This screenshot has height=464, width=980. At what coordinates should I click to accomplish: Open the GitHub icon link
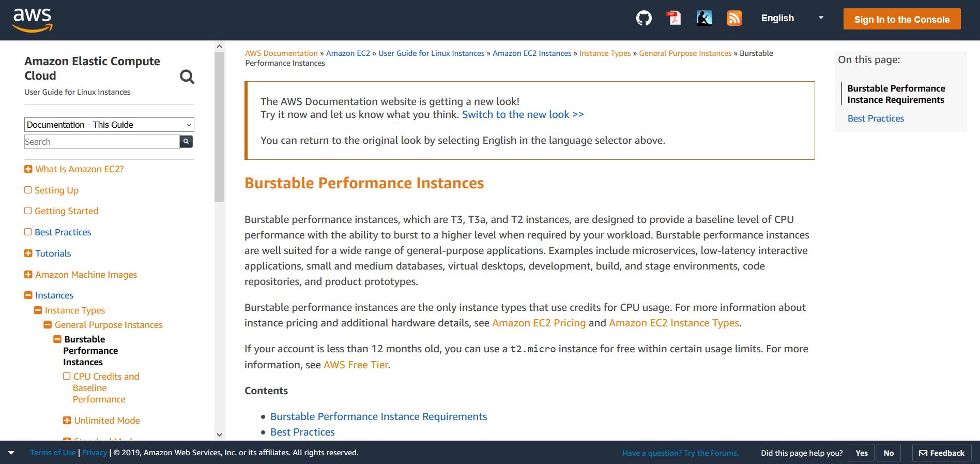click(644, 19)
